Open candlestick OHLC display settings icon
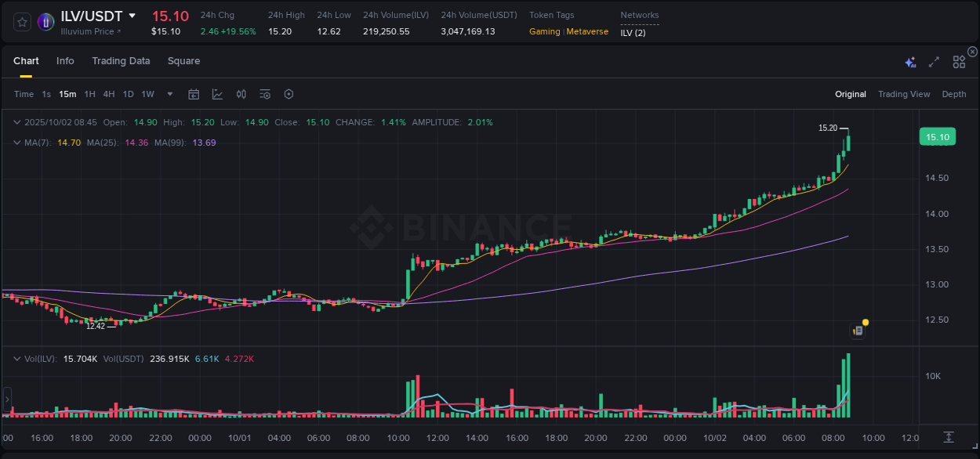This screenshot has width=980, height=459. click(241, 94)
